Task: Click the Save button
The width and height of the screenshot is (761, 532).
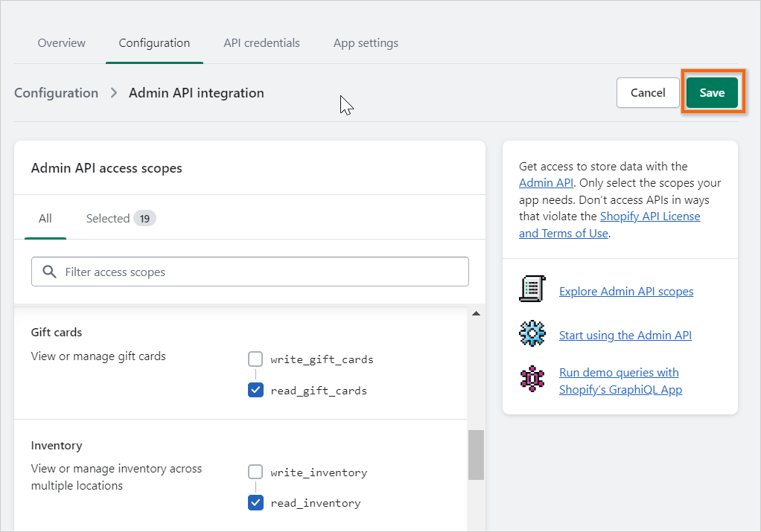Action: 712,92
